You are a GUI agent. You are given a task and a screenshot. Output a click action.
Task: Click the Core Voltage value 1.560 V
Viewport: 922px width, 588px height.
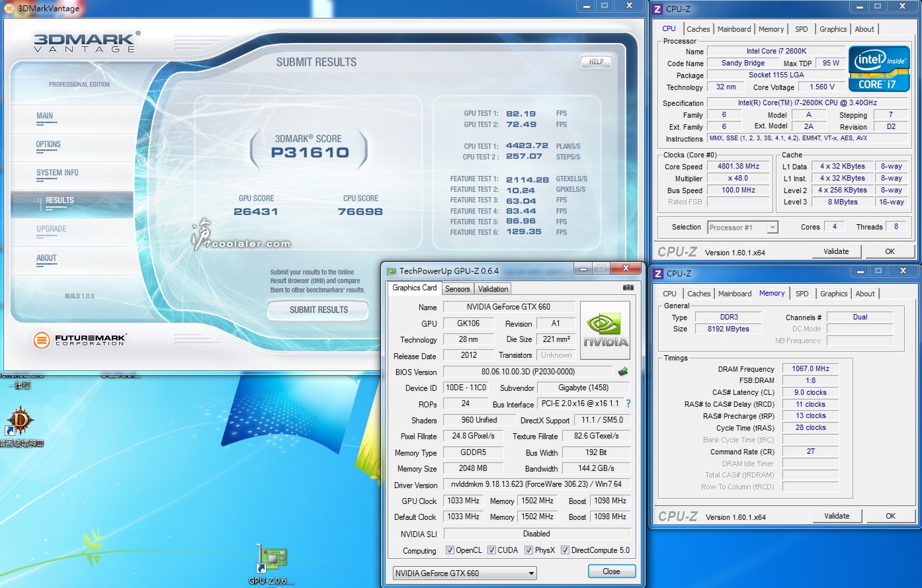(822, 87)
